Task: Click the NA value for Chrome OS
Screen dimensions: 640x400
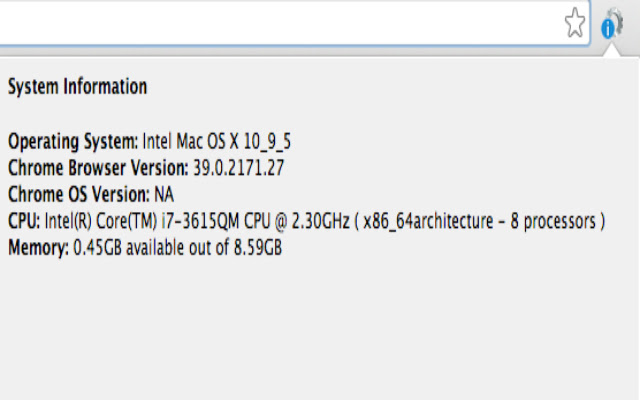Action: coord(163,194)
